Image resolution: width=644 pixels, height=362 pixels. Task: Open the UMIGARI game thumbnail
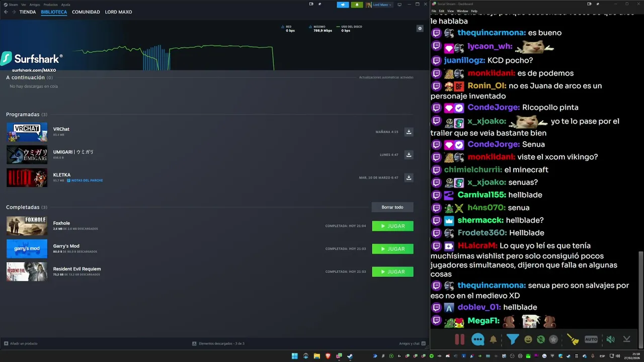tap(27, 155)
